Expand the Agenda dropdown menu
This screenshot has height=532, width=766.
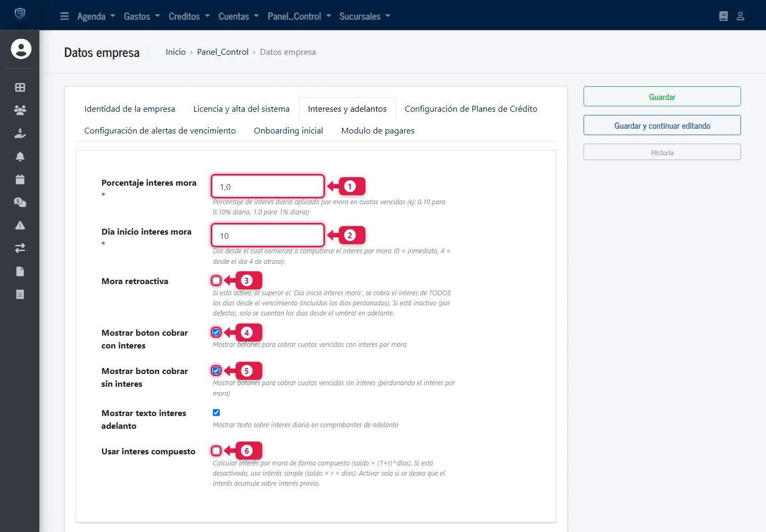pyautogui.click(x=96, y=16)
